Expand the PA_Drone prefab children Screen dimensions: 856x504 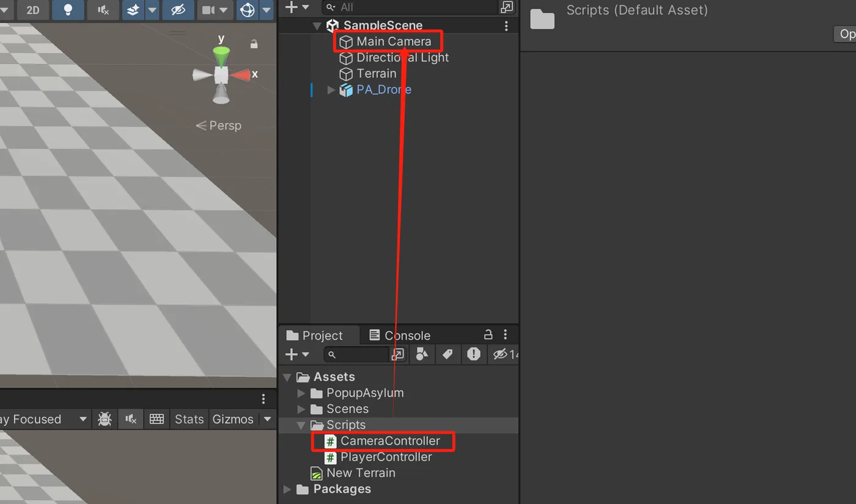click(x=331, y=90)
